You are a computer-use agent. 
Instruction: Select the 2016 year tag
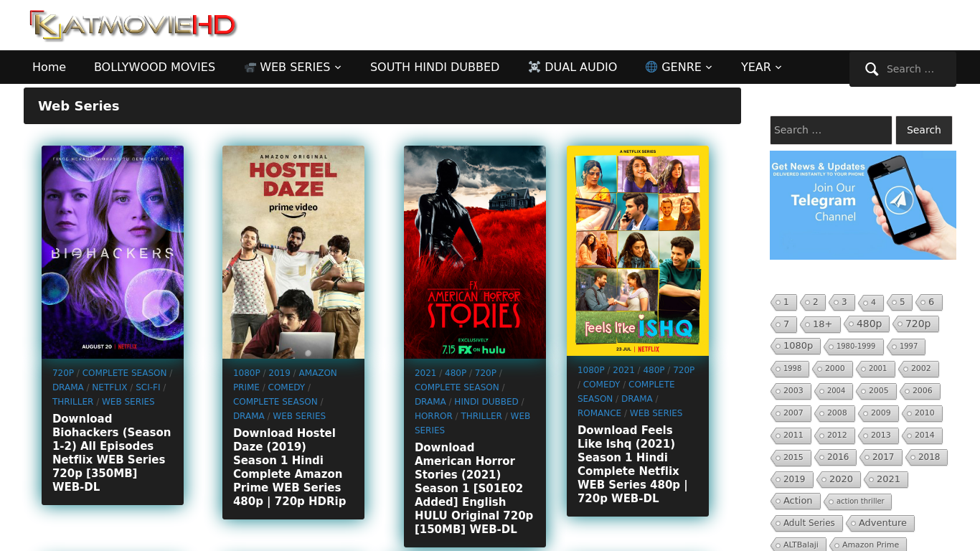coord(835,458)
